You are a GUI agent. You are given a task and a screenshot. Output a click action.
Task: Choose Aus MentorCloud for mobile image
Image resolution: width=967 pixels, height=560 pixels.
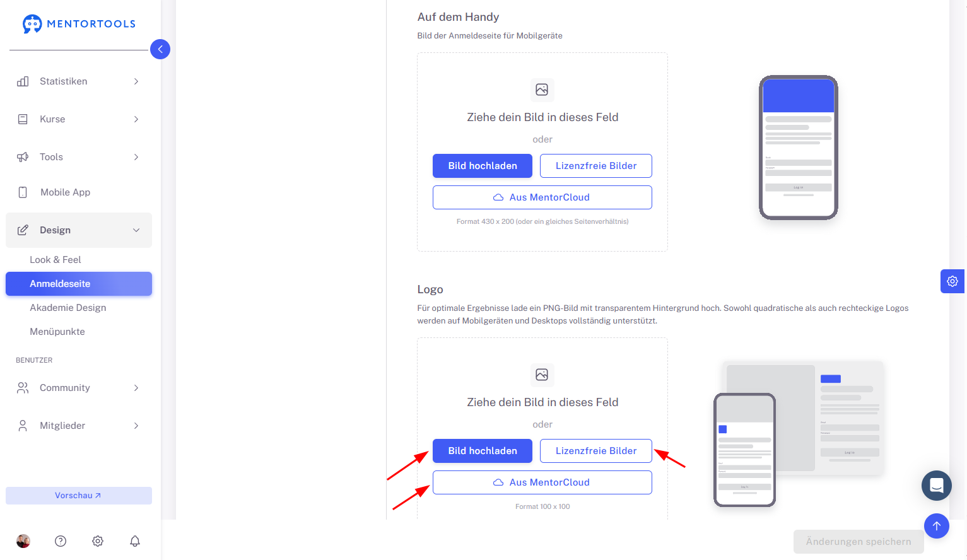[542, 197]
